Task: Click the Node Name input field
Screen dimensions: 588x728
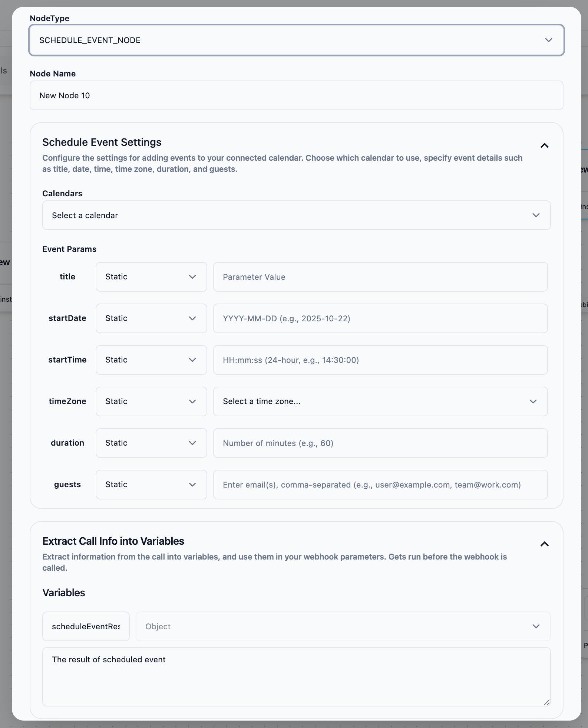Action: point(296,95)
